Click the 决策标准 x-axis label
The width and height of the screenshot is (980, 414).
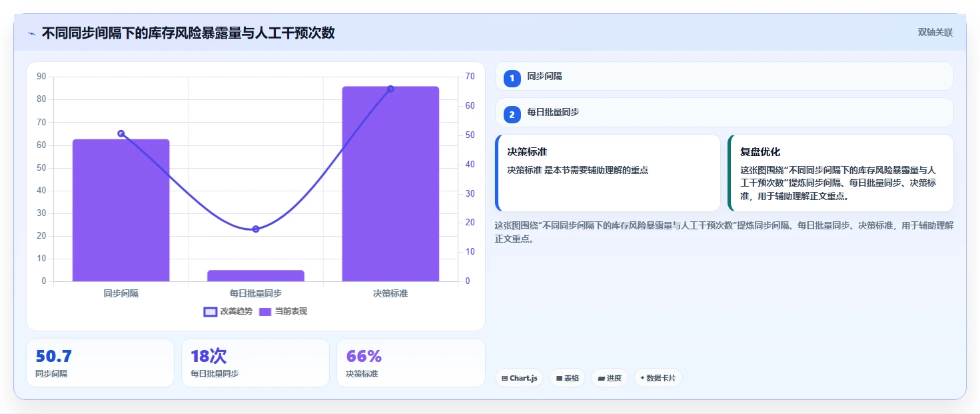pos(390,293)
